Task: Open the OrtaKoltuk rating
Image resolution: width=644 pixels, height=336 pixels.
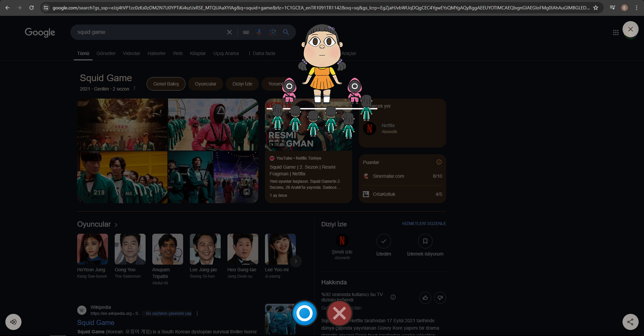Action: [402, 194]
